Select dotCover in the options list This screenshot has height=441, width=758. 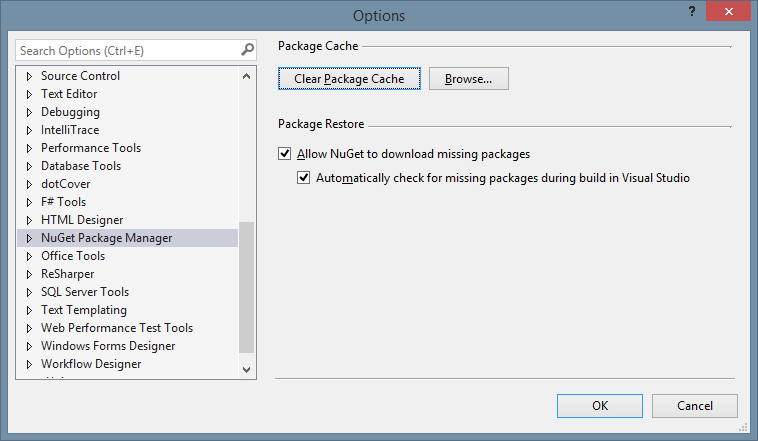coord(65,184)
